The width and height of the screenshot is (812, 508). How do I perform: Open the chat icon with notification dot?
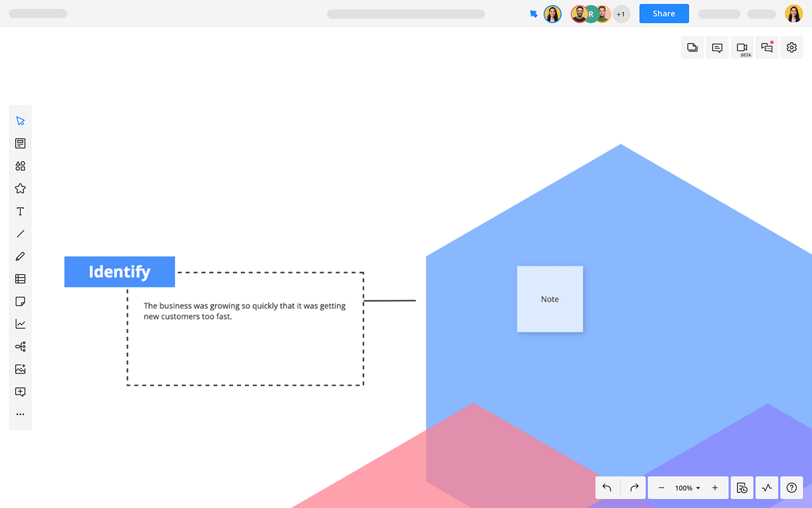point(767,47)
